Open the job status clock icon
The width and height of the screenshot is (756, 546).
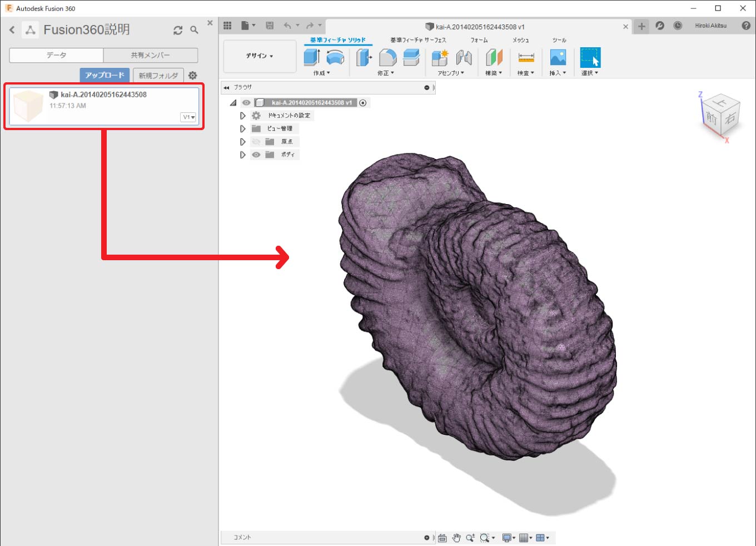678,26
